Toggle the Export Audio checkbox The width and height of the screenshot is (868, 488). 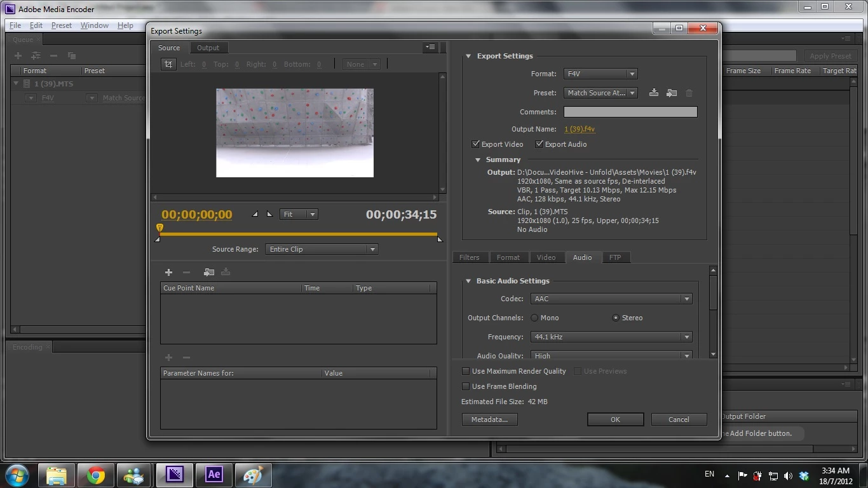[539, 144]
